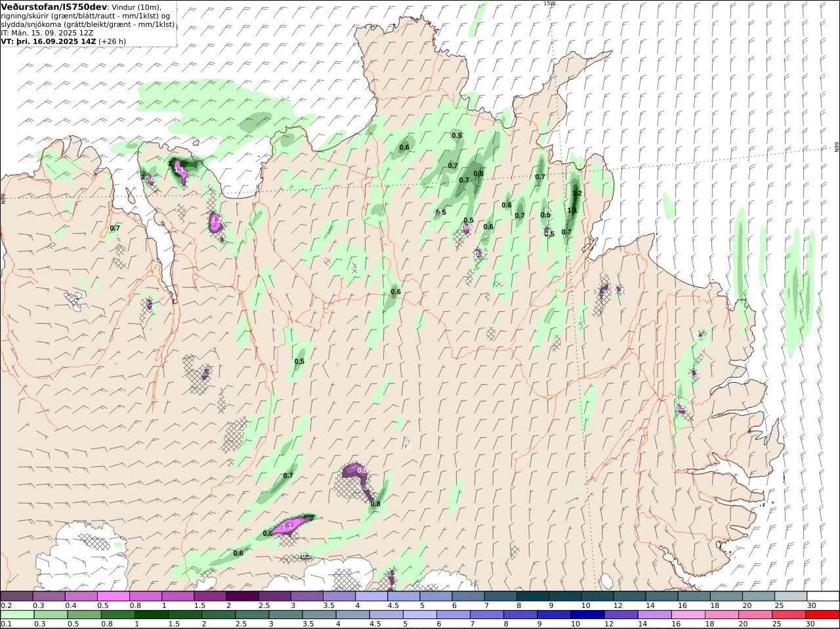840x629 pixels.
Task: Pick the darkest purple swatch labeled 2, upper legend
Action: (x=242, y=596)
